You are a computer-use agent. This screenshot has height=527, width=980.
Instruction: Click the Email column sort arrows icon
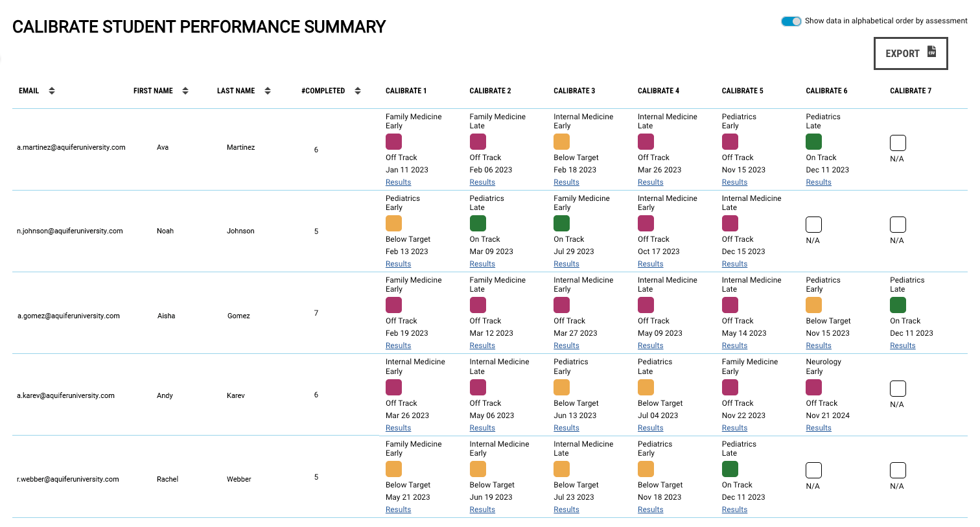[x=52, y=91]
